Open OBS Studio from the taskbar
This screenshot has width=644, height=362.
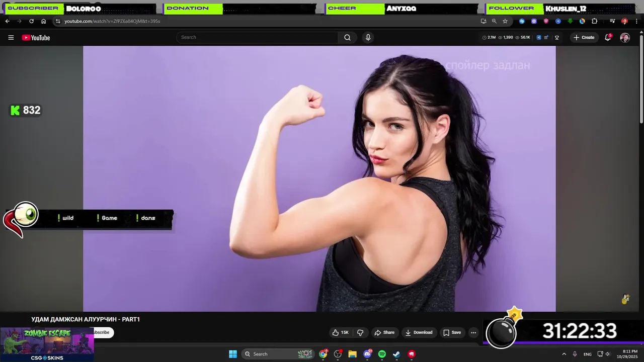(338, 354)
